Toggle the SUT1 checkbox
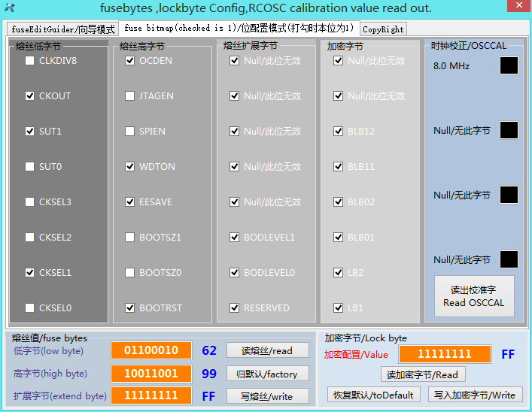This screenshot has height=412, width=532. (x=30, y=132)
